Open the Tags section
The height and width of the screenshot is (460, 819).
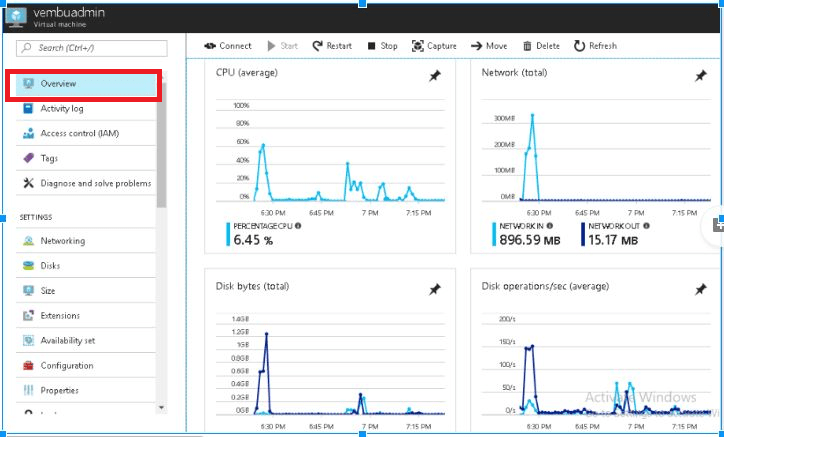[x=86, y=158]
